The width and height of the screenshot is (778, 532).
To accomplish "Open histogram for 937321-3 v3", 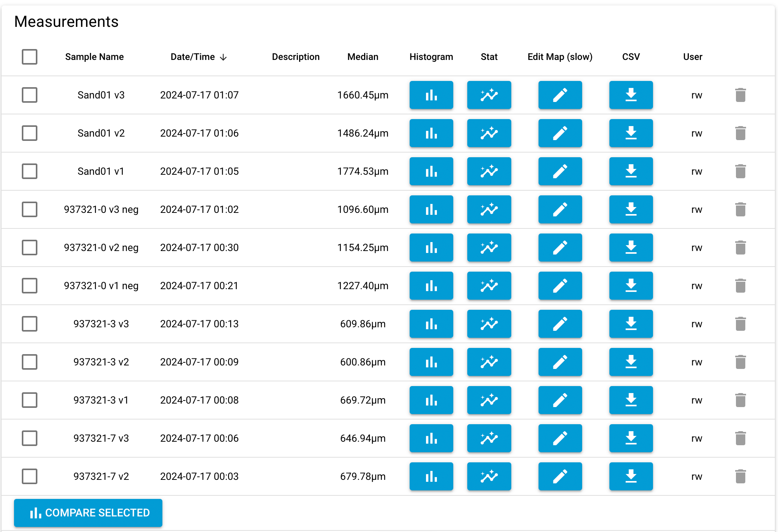I will pos(431,324).
